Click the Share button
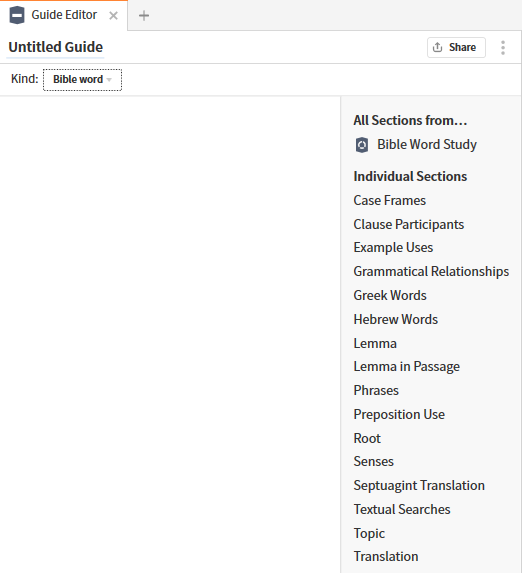 point(456,48)
